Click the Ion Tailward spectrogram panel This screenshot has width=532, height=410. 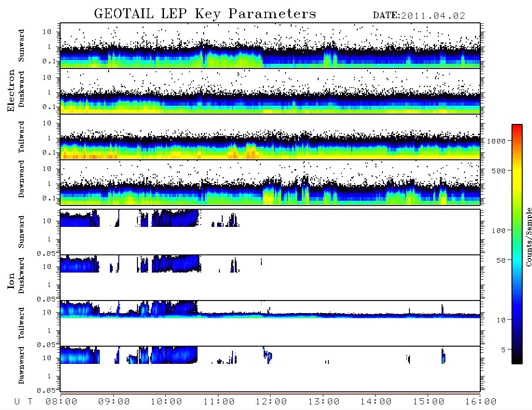pos(270,323)
